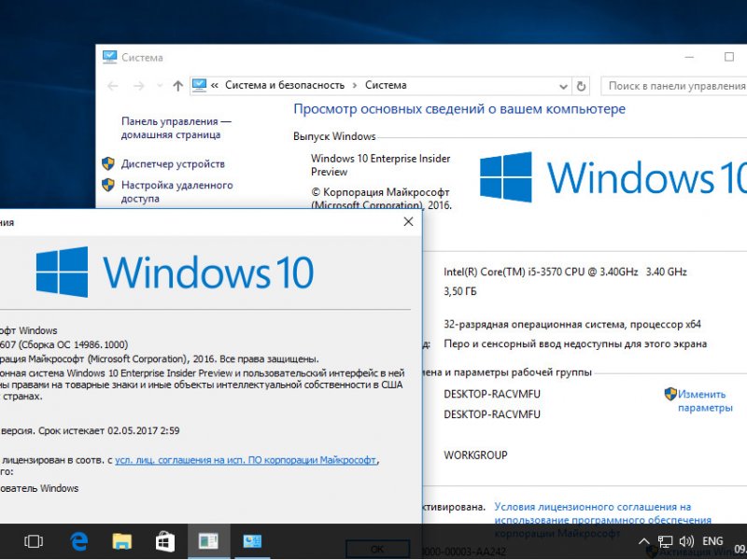Open Task View on the taskbar
747x560 pixels.
(34, 541)
